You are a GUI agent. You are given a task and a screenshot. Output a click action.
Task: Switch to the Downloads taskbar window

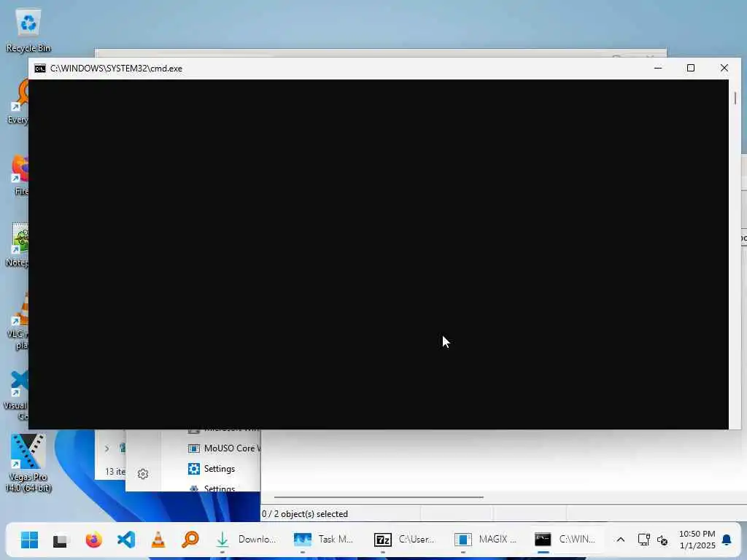(x=246, y=540)
